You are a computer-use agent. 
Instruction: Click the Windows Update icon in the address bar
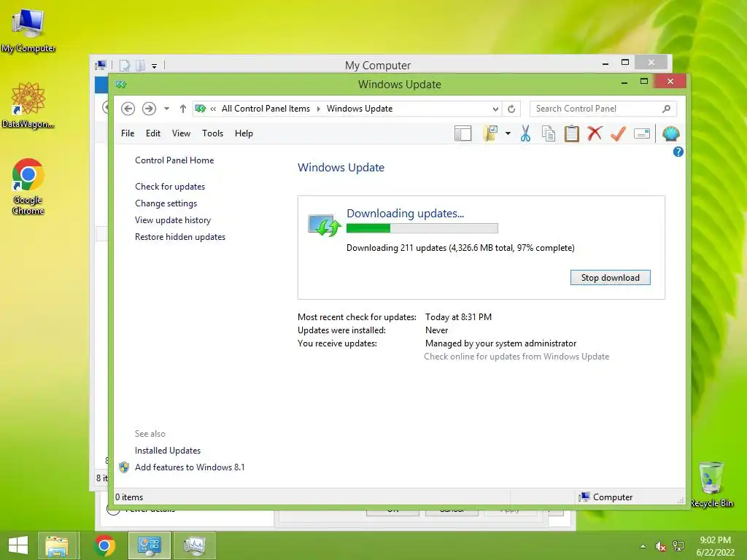click(201, 109)
